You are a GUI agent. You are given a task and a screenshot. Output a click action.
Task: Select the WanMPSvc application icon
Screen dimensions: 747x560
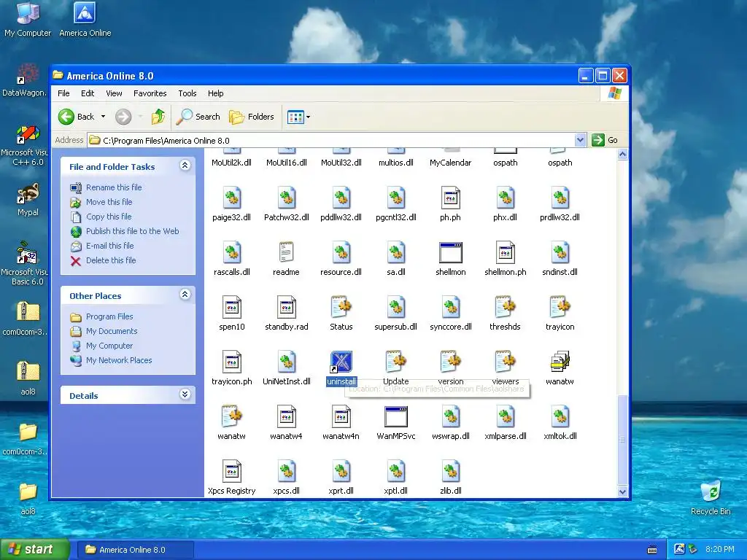coord(396,416)
